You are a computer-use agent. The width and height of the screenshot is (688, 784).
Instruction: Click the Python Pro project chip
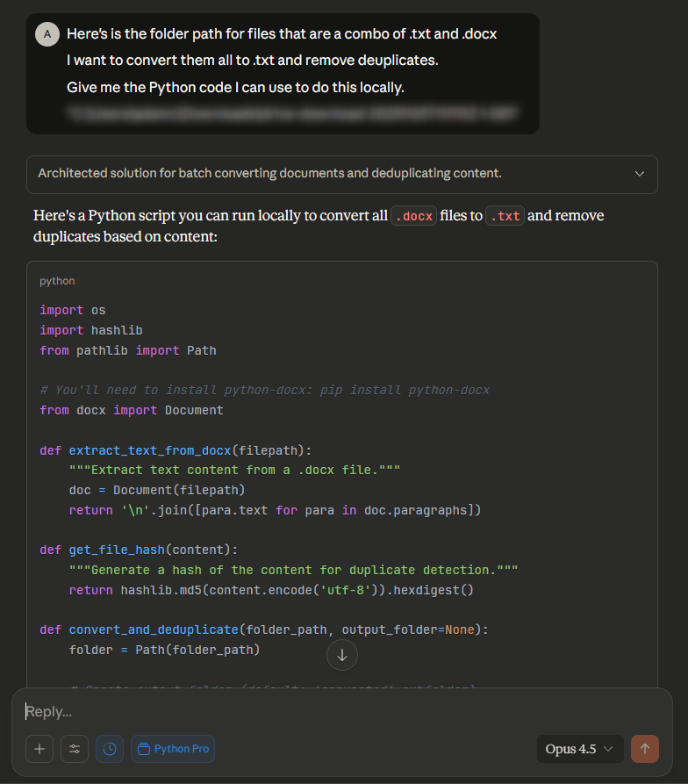click(173, 749)
